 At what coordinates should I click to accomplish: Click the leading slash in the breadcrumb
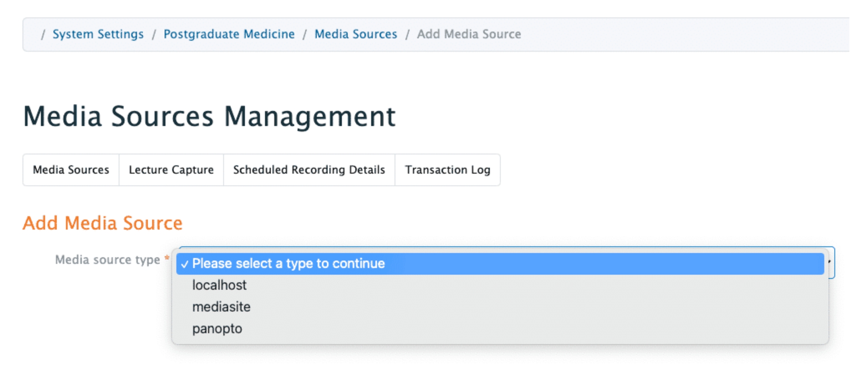43,35
